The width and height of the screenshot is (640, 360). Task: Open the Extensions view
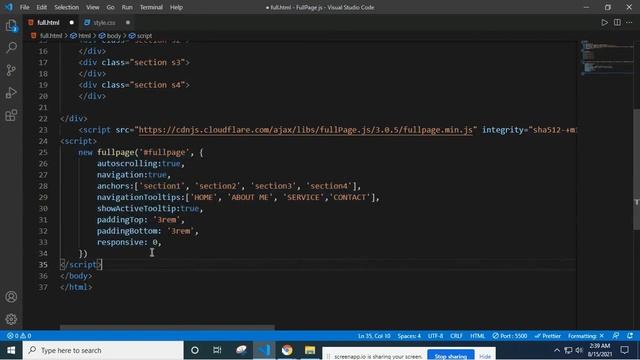11,115
